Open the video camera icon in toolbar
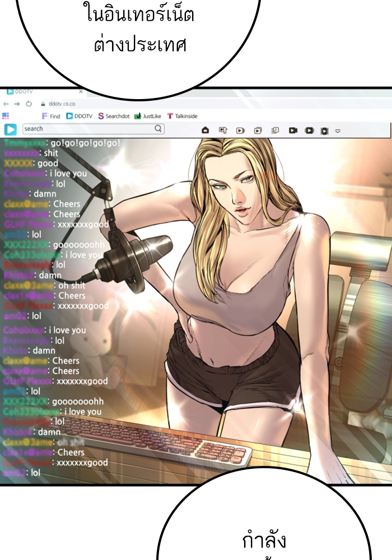 (293, 130)
